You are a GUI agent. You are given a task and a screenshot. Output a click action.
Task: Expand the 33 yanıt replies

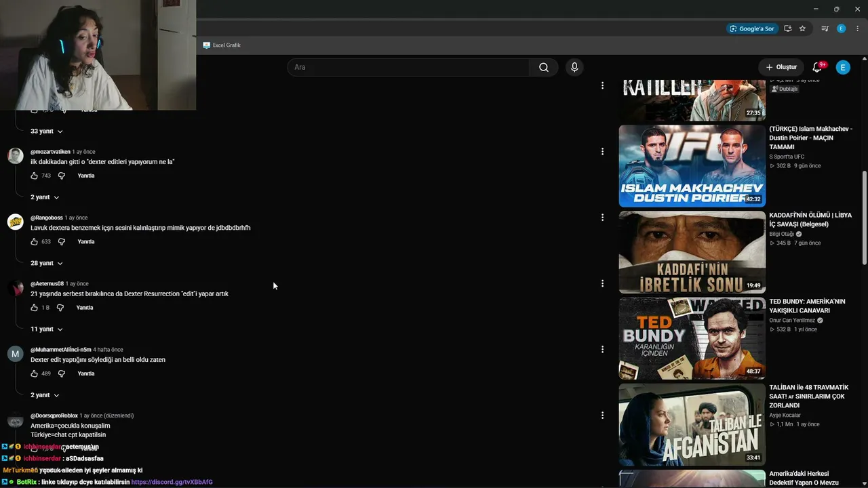click(47, 131)
